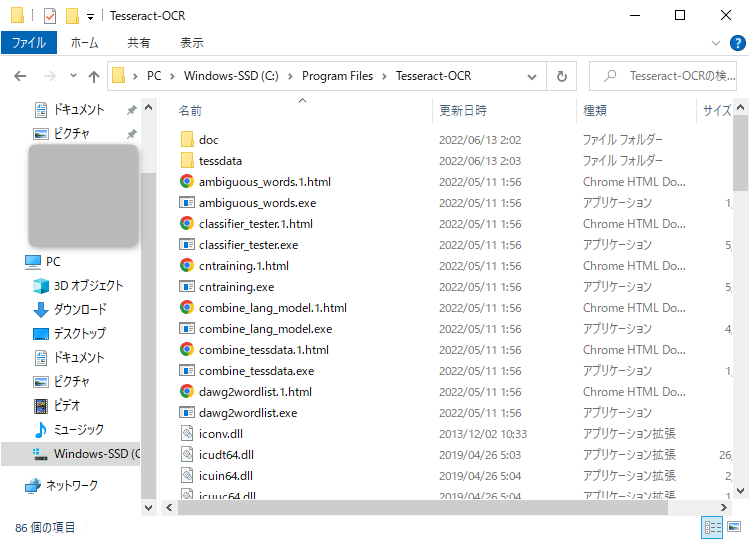Open ミュージック in navigation pane
This screenshot has width=750, height=540.
click(78, 430)
